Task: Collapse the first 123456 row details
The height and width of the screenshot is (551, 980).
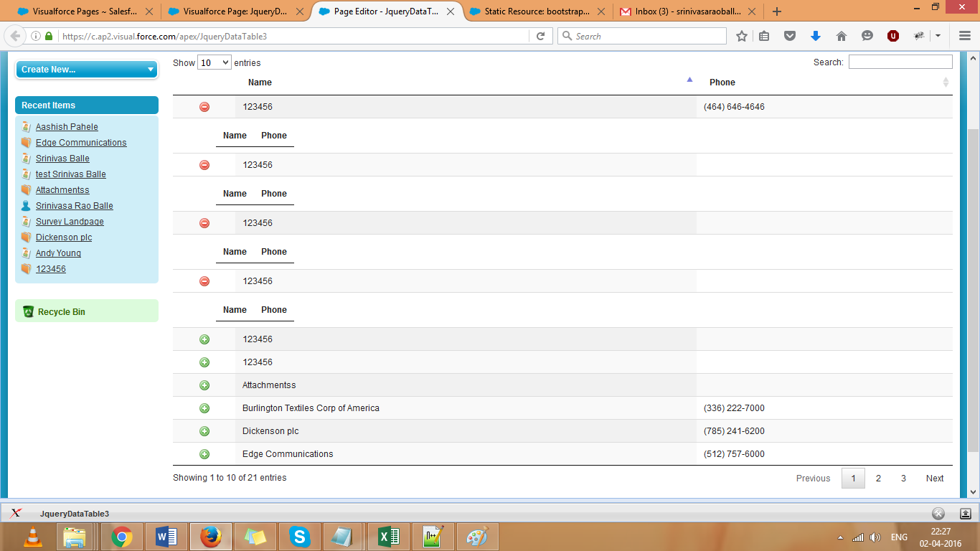Action: [x=204, y=106]
